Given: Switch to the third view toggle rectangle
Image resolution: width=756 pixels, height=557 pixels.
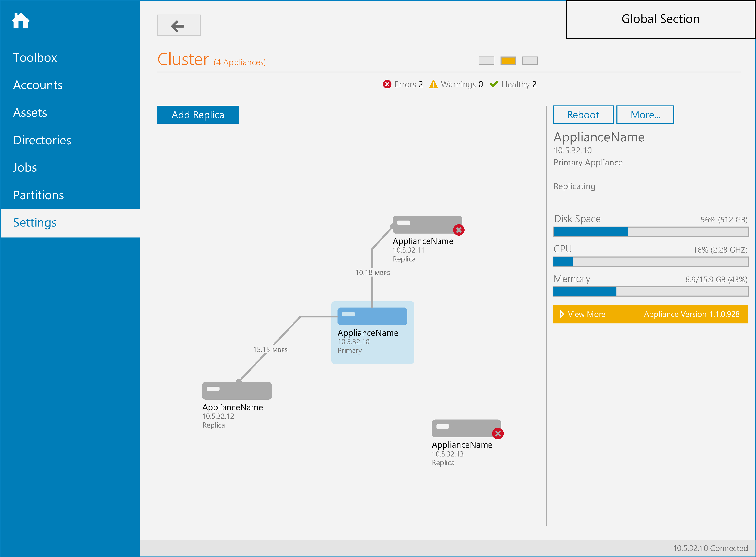Looking at the screenshot, I should point(530,61).
